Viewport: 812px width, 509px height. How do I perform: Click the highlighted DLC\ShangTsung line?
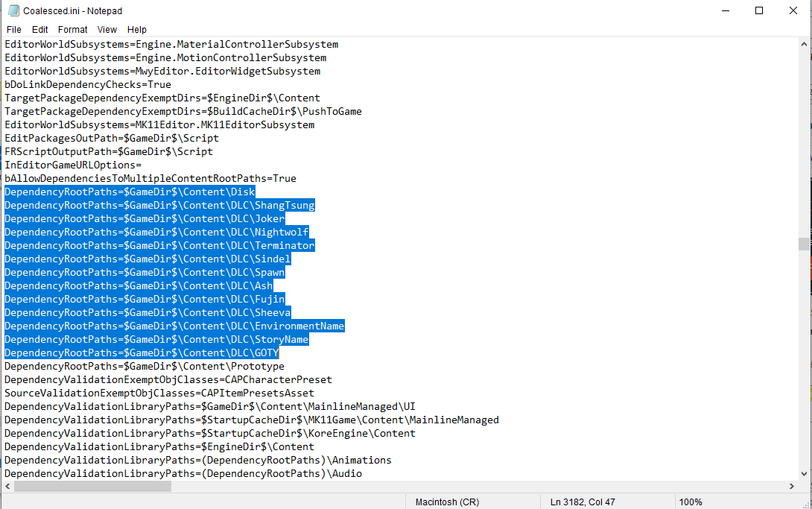pyautogui.click(x=159, y=205)
